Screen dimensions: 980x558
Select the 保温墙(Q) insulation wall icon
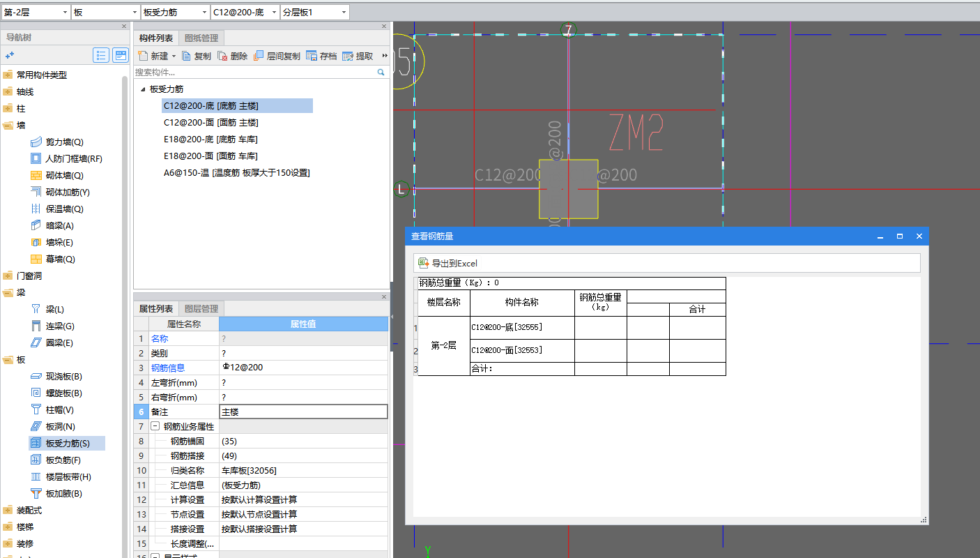point(36,209)
